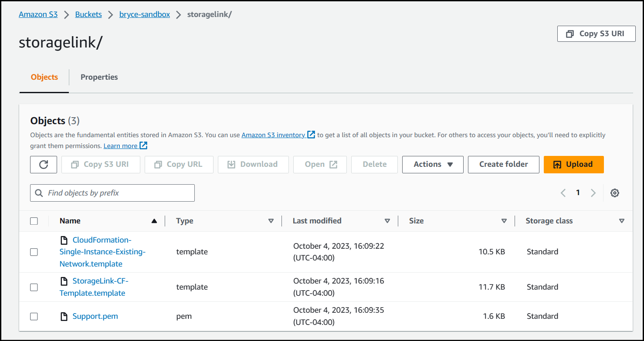Sort objects by Type column arrow
Screen dimensions: 644x341
tap(271, 221)
